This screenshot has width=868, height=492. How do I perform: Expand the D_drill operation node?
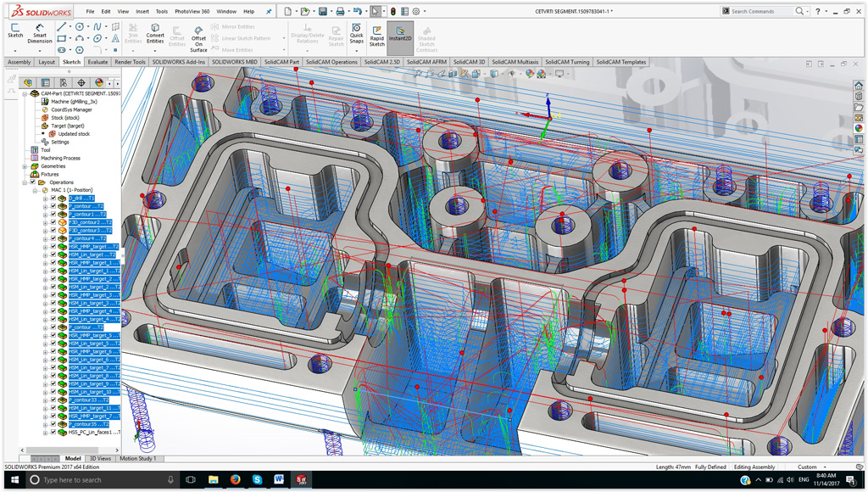coord(46,198)
